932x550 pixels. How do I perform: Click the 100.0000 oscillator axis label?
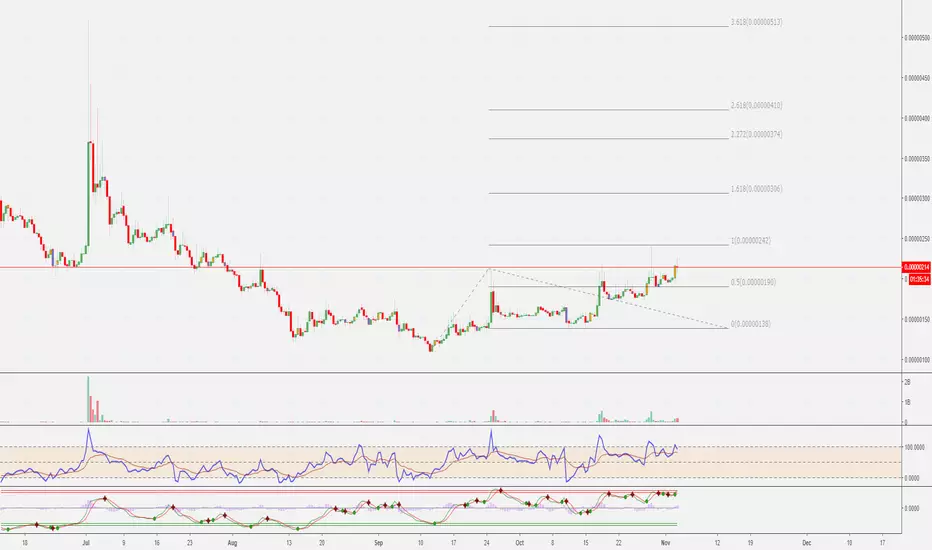coord(914,447)
